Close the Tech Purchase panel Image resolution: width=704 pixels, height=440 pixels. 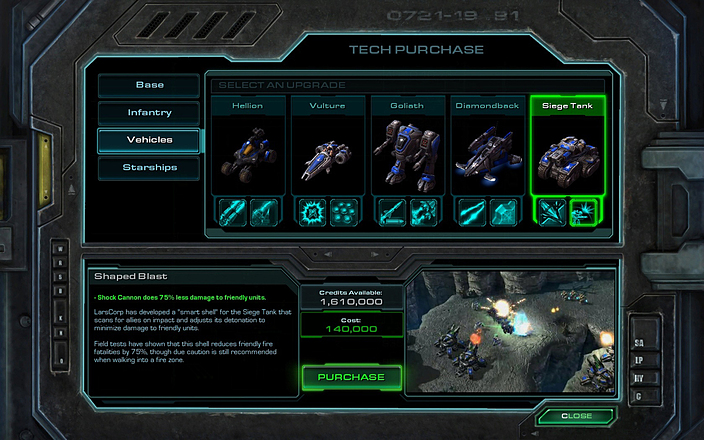pos(576,416)
